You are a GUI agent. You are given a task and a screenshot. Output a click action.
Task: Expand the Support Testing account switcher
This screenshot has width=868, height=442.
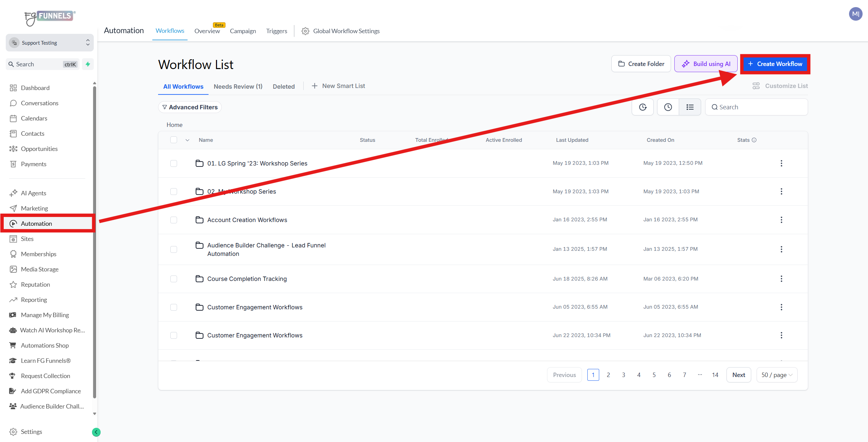[x=49, y=43]
